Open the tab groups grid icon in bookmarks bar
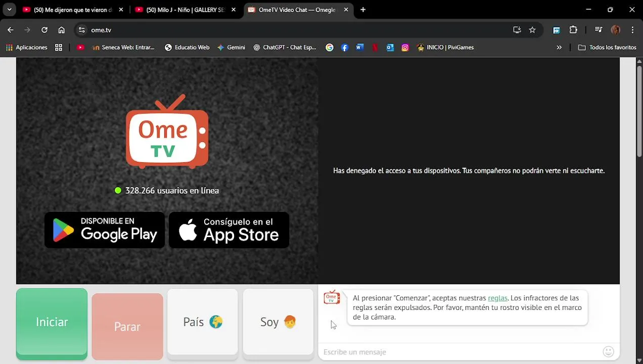 click(x=59, y=48)
